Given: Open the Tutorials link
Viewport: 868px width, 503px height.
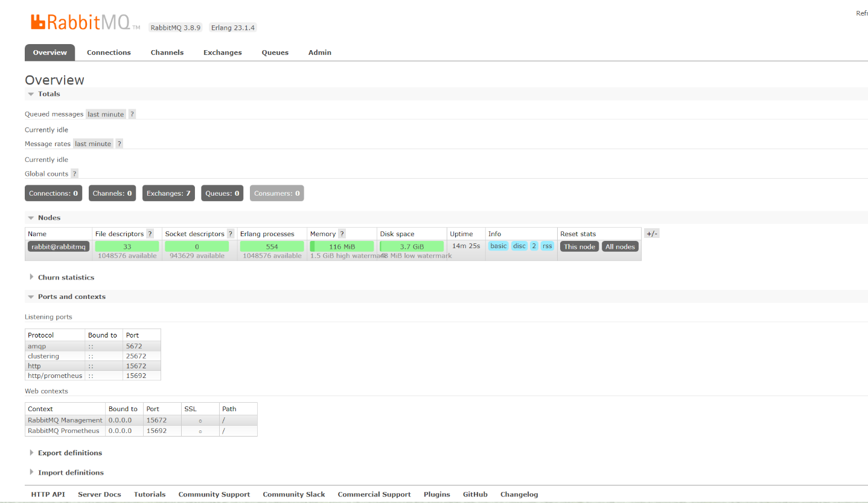Looking at the screenshot, I should (x=150, y=495).
